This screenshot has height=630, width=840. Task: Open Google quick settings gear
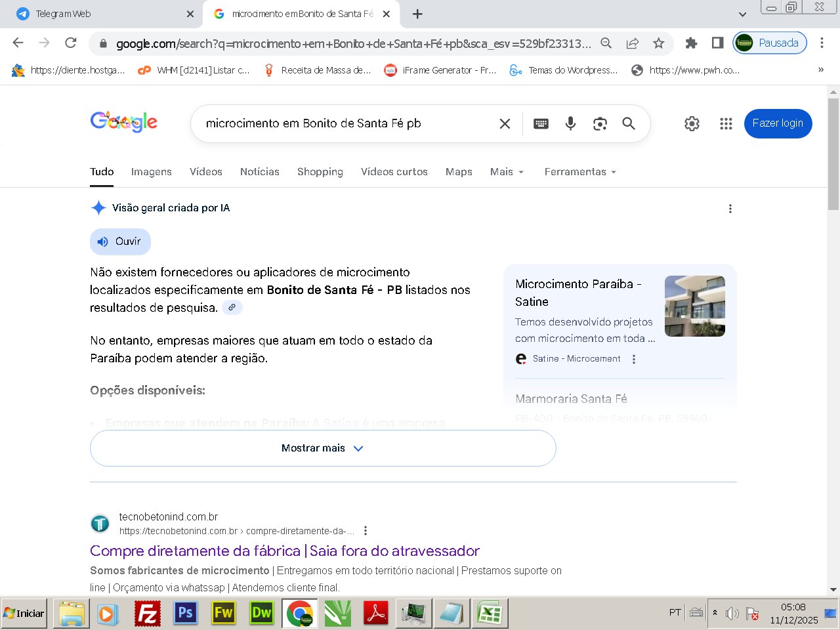692,123
